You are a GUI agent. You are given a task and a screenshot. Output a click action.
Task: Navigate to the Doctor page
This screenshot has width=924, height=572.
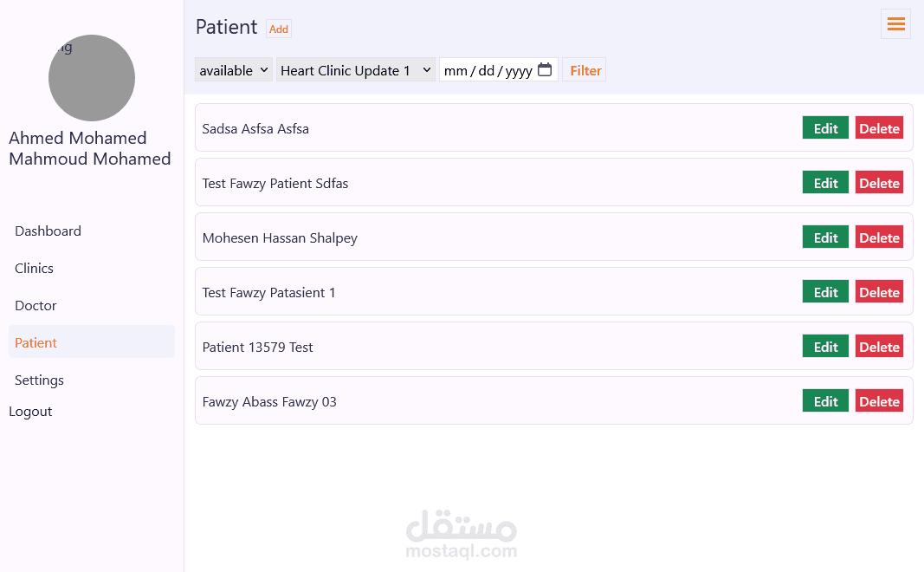(x=36, y=306)
